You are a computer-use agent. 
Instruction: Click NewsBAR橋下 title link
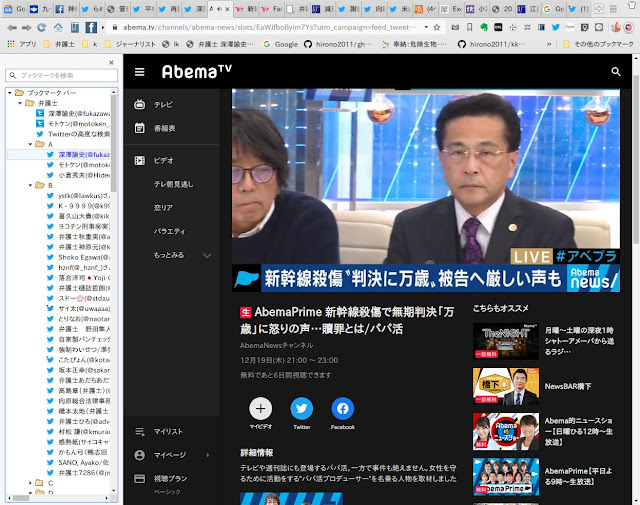click(568, 386)
